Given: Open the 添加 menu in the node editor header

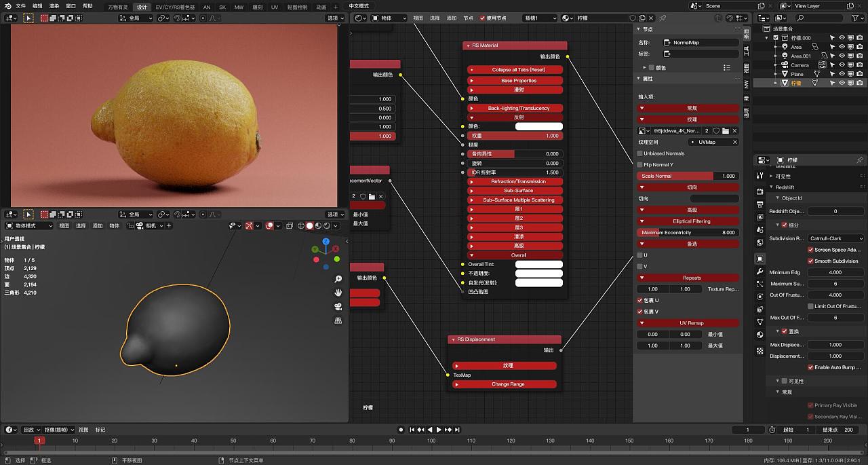Looking at the screenshot, I should [x=453, y=19].
